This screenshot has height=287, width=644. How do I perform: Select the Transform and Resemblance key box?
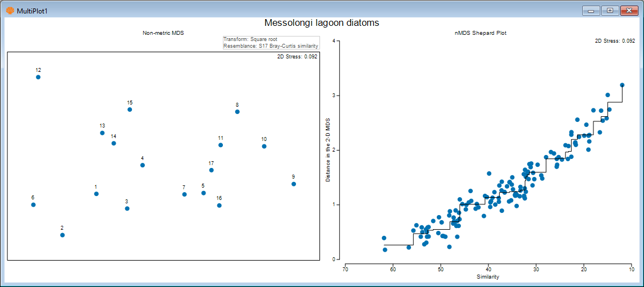pos(271,43)
